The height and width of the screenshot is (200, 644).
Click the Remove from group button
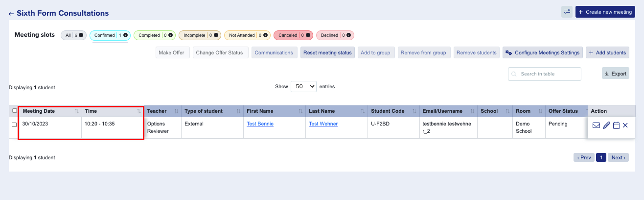[424, 52]
